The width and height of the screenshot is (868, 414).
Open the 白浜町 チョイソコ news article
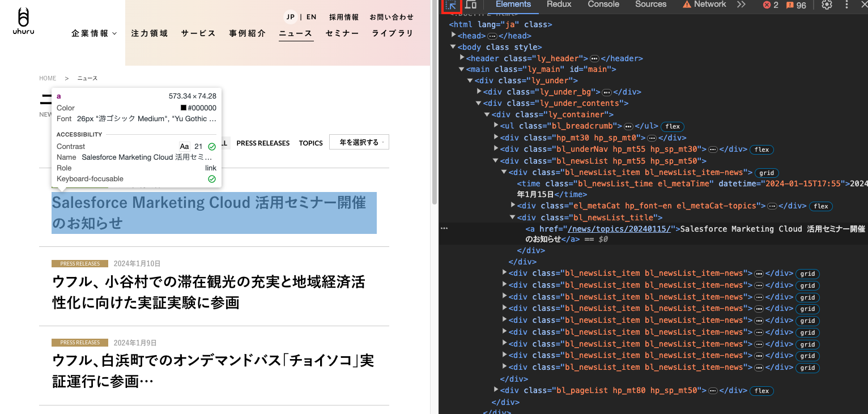click(213, 371)
